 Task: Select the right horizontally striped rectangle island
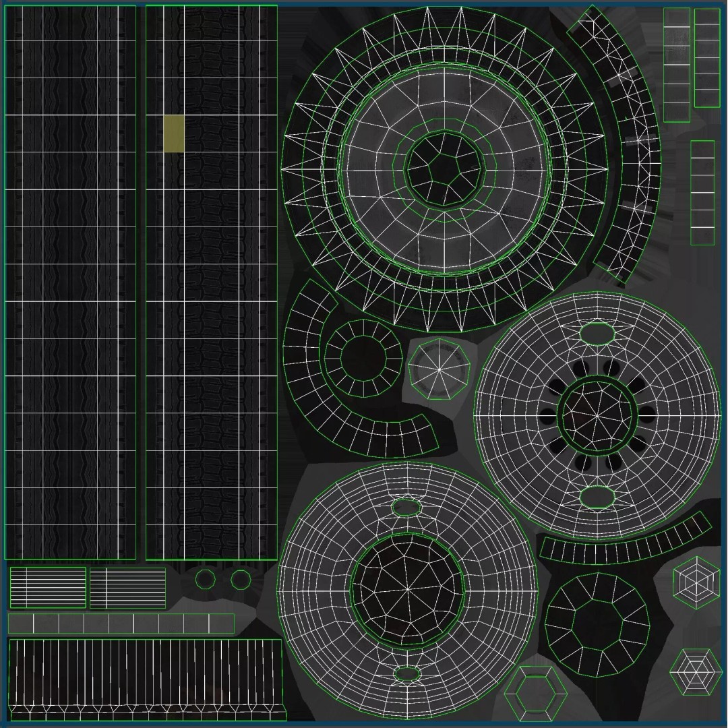point(127,588)
